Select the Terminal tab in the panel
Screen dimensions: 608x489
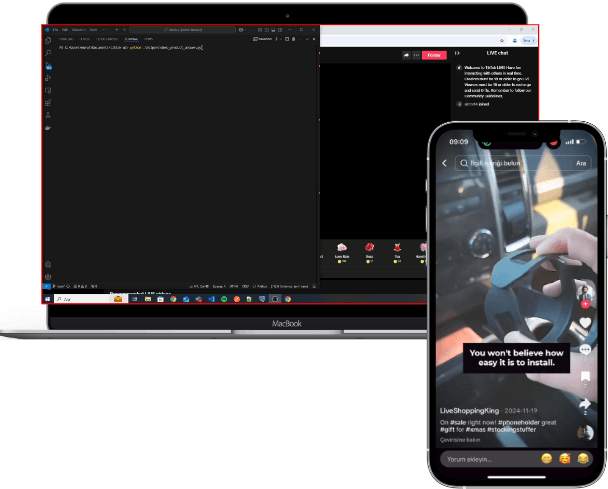tap(133, 39)
